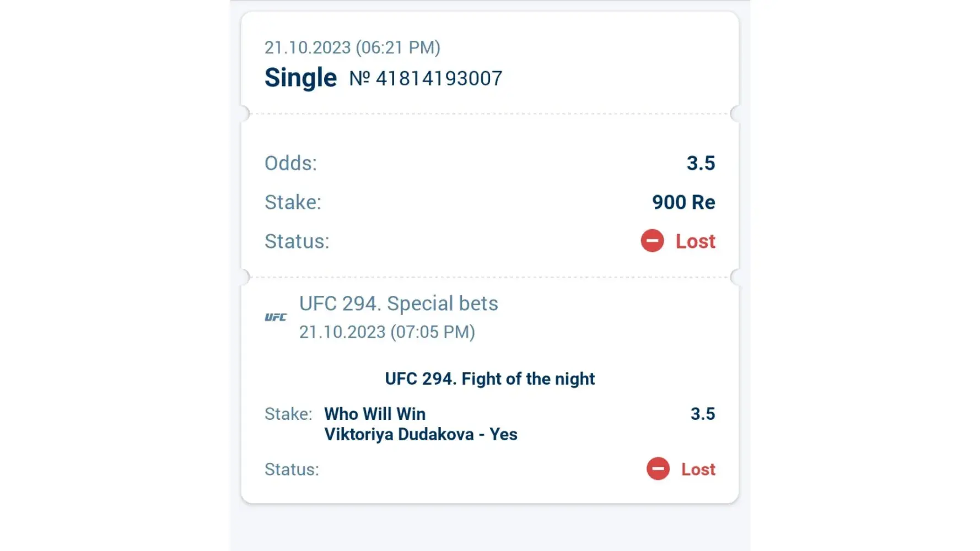Click the 900 Re stake amount

point(683,202)
